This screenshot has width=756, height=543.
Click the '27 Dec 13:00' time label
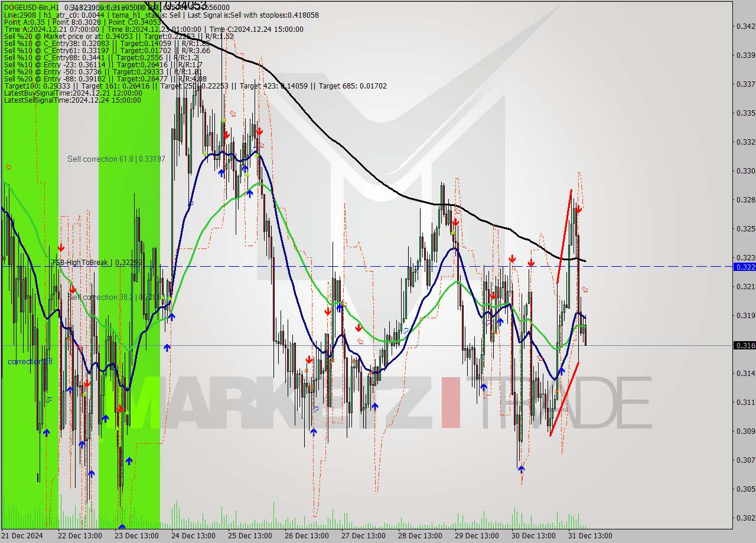[363, 536]
